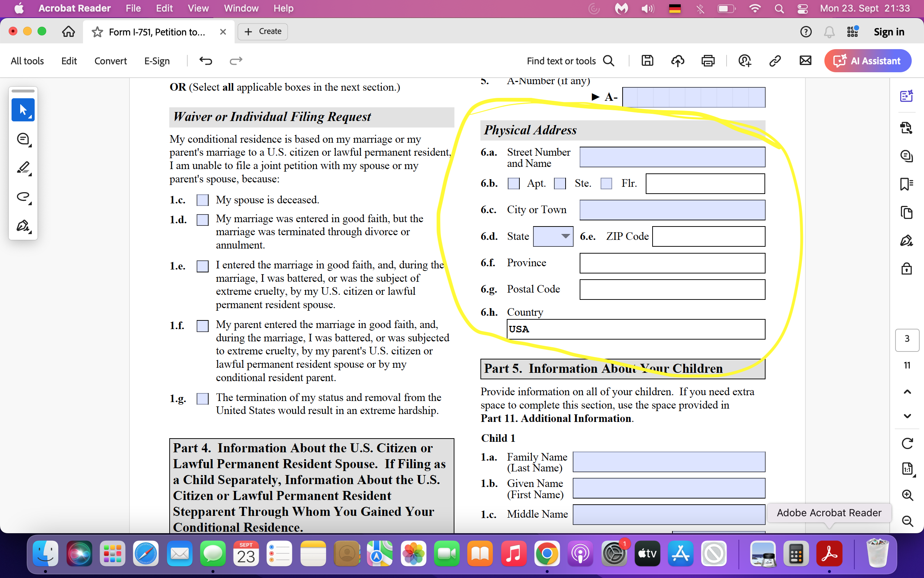
Task: Show page thumbnails panel in right sidebar
Action: click(906, 212)
